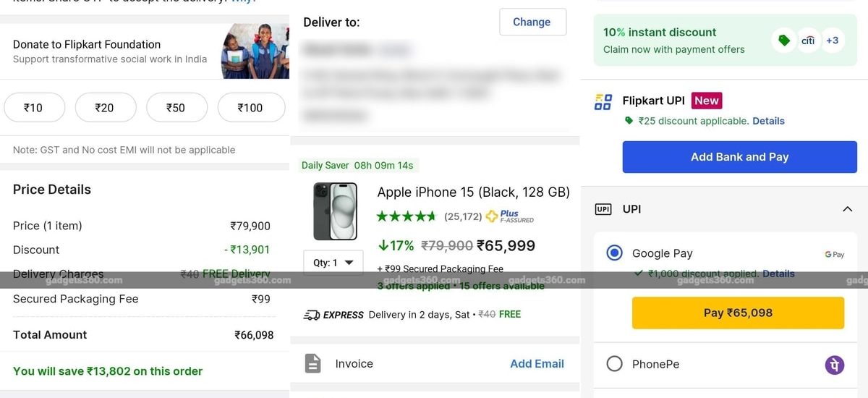Click Add Bank and Pay button
The image size is (868, 398).
tap(739, 157)
